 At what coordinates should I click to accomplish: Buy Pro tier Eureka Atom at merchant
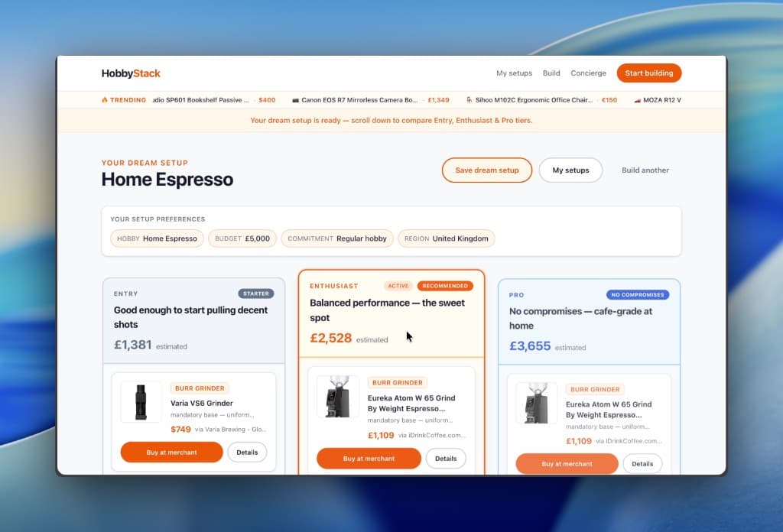(x=567, y=464)
